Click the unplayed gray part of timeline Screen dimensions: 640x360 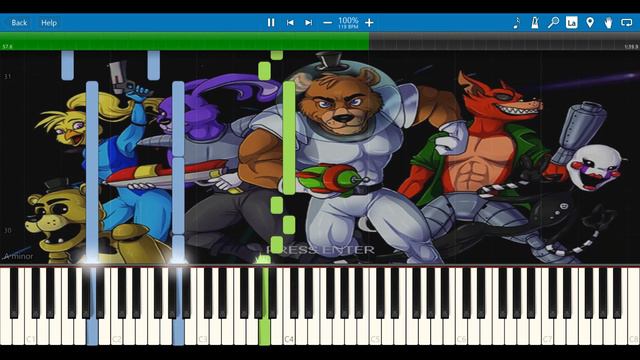tap(504, 41)
